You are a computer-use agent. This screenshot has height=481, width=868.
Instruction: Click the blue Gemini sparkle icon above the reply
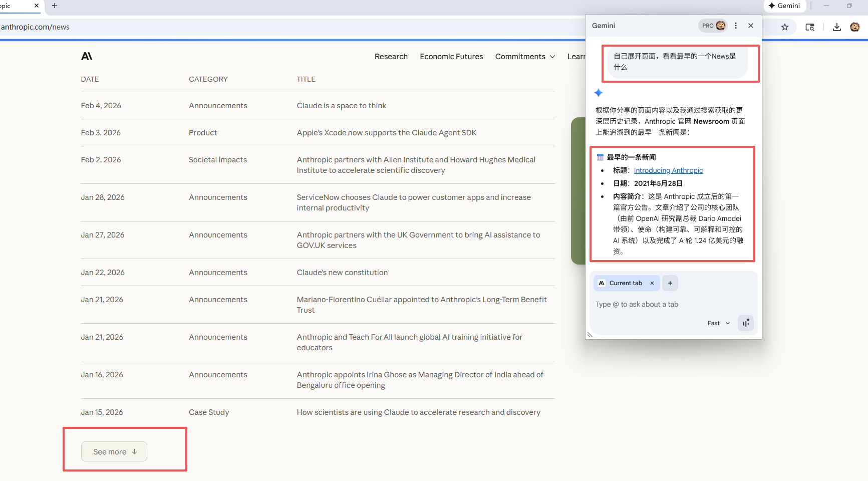coord(598,93)
